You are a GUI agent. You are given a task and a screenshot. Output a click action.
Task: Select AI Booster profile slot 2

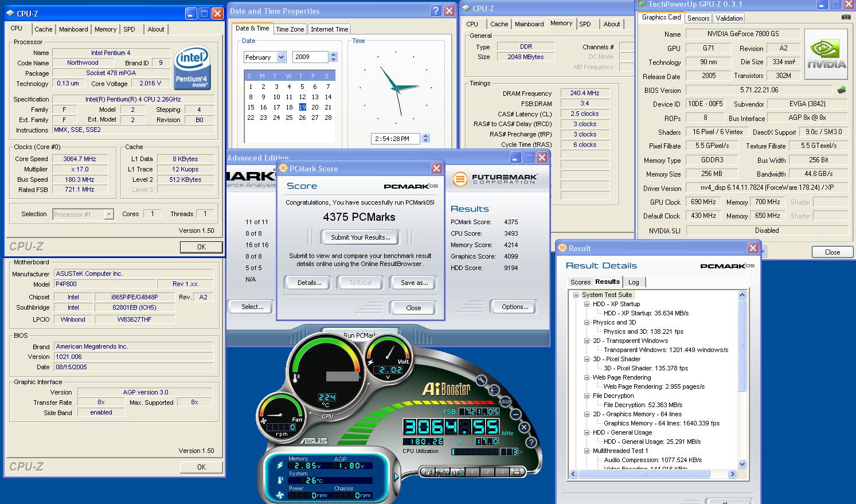pyautogui.click(x=487, y=472)
